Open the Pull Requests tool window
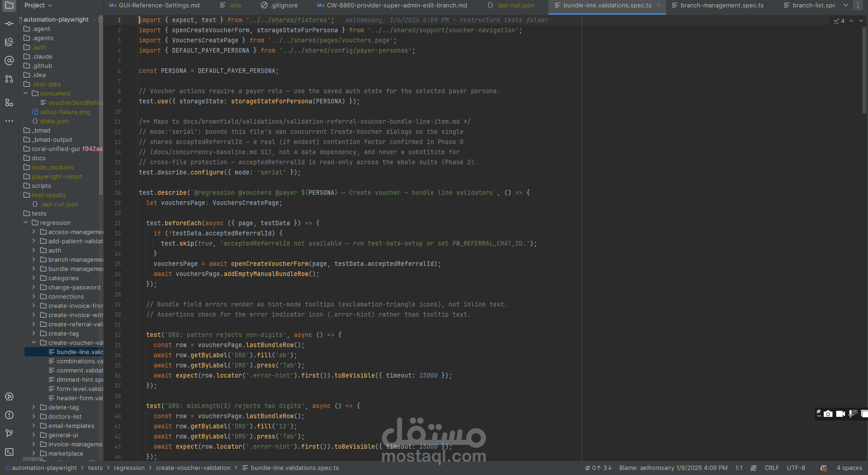 [9, 79]
